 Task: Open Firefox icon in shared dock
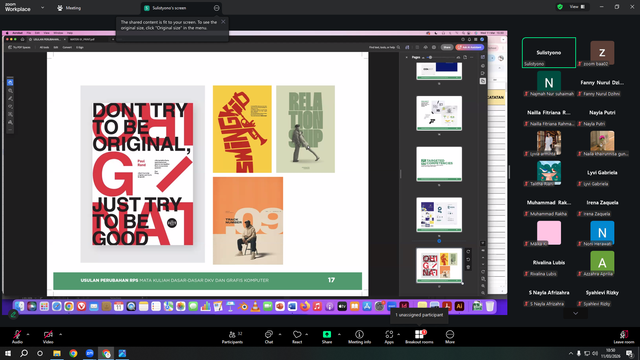click(x=305, y=306)
